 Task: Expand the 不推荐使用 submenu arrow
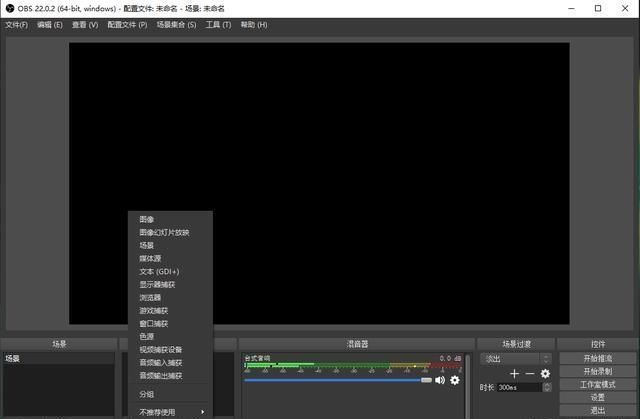click(202, 412)
